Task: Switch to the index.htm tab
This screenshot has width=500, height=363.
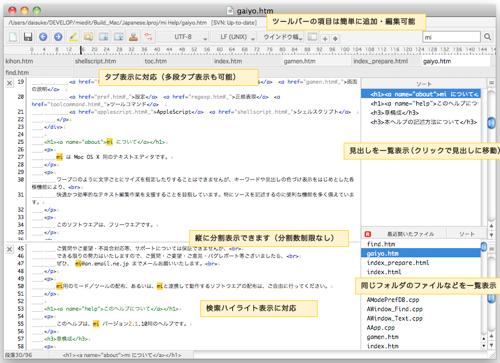Action: [247, 61]
